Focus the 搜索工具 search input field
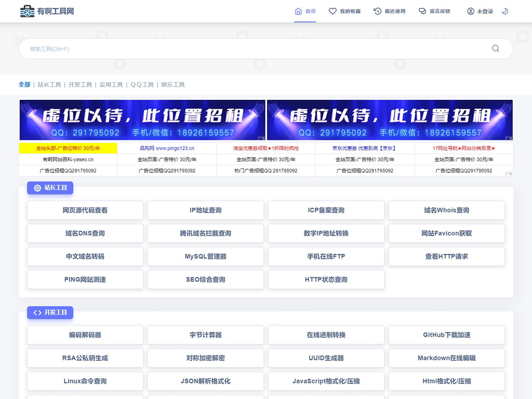Screen dimensions: 532x399 pyautogui.click(x=249, y=49)
